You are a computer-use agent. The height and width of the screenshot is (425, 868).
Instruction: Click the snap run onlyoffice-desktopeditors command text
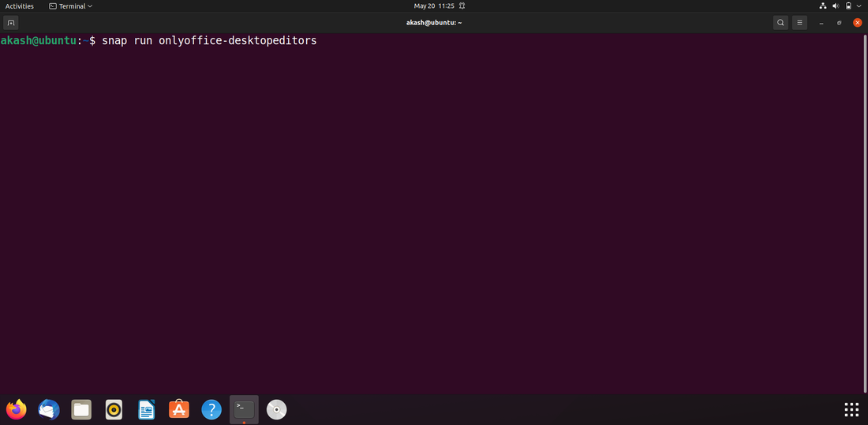click(209, 40)
